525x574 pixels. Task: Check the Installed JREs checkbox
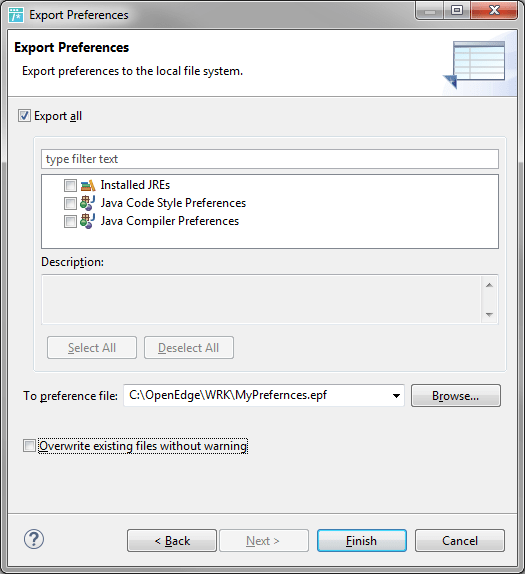(x=70, y=185)
